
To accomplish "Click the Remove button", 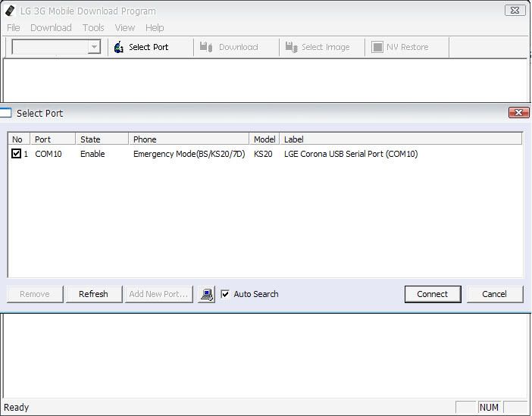I will coord(35,294).
